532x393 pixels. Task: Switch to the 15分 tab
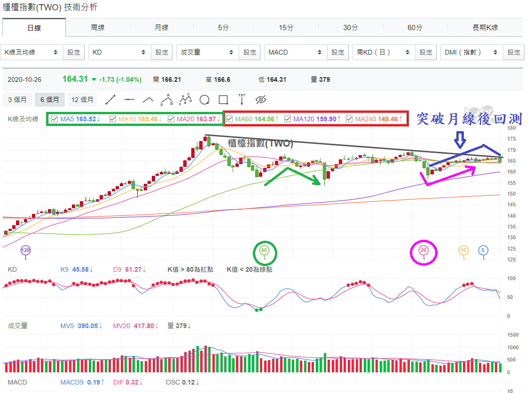point(286,27)
